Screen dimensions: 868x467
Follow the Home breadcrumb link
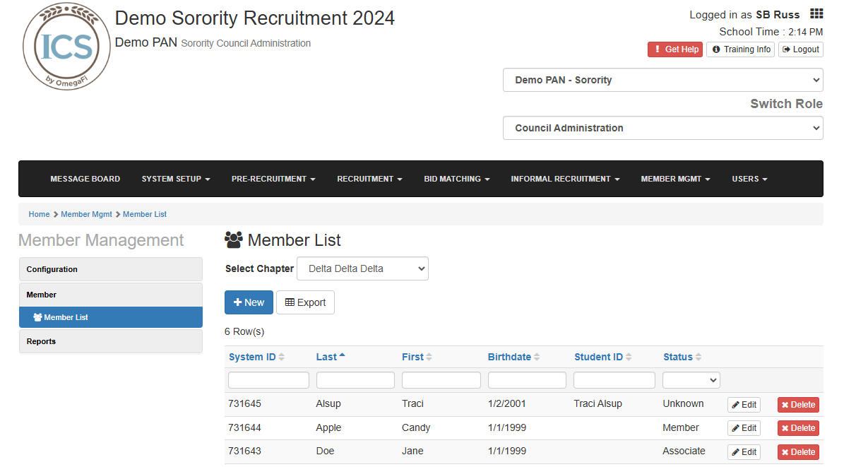39,214
